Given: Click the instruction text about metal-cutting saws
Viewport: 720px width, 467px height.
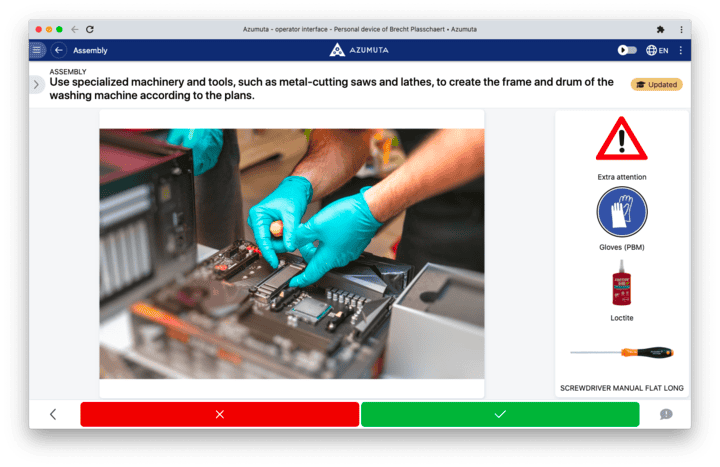Looking at the screenshot, I should (x=332, y=89).
